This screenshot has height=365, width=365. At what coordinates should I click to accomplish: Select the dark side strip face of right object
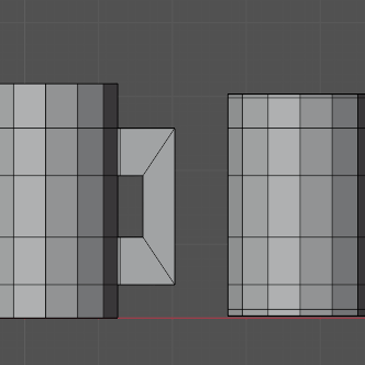tap(361, 206)
